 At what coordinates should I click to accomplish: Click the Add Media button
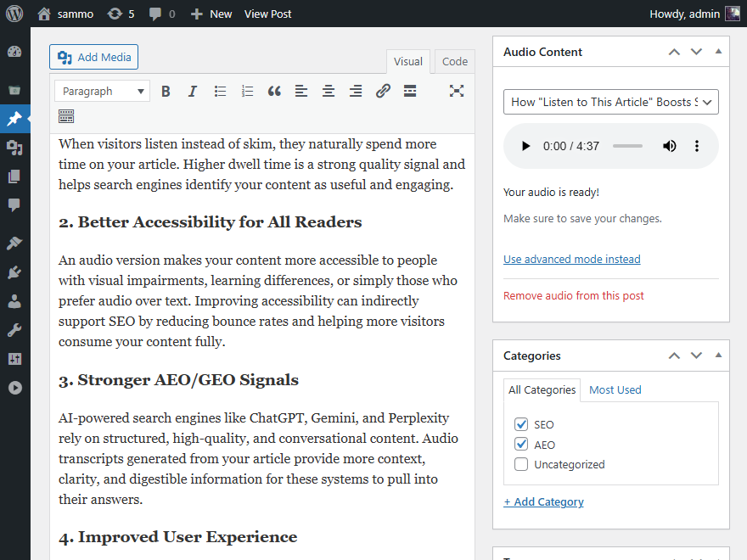point(93,57)
